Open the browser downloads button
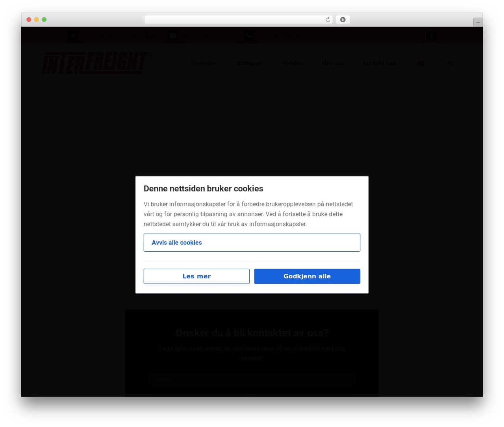Screen dimensions: 504x427 343,20
